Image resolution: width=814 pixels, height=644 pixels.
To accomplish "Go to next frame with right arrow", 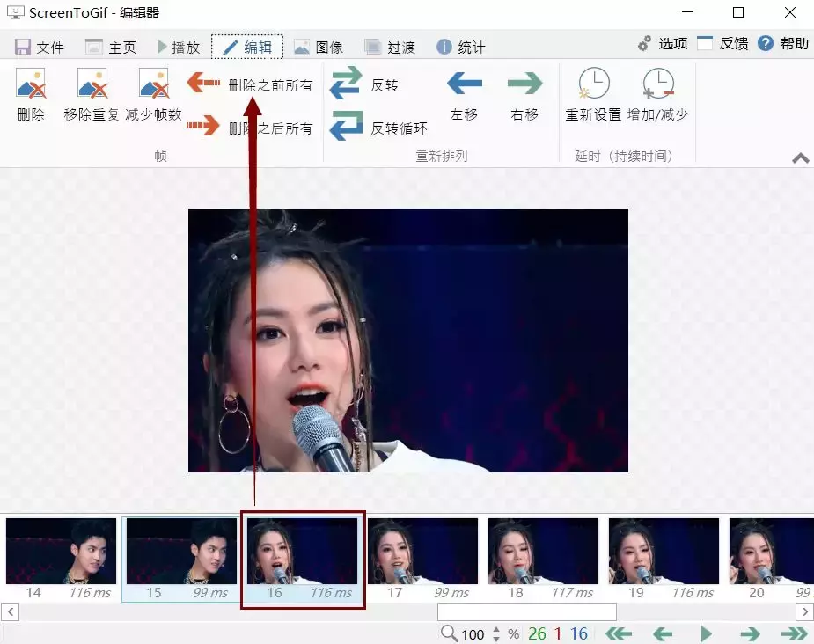I will pos(750,633).
